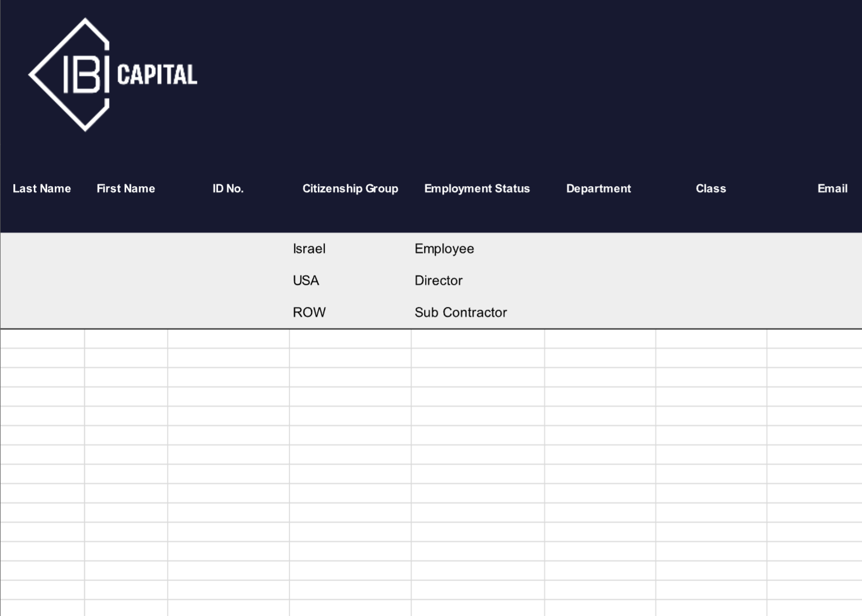Click the Employee status option
Screen dimensions: 862x616
(x=444, y=249)
